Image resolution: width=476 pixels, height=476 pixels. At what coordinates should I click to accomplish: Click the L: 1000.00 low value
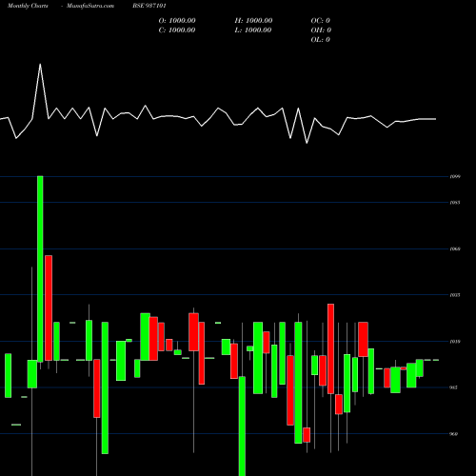point(253,30)
